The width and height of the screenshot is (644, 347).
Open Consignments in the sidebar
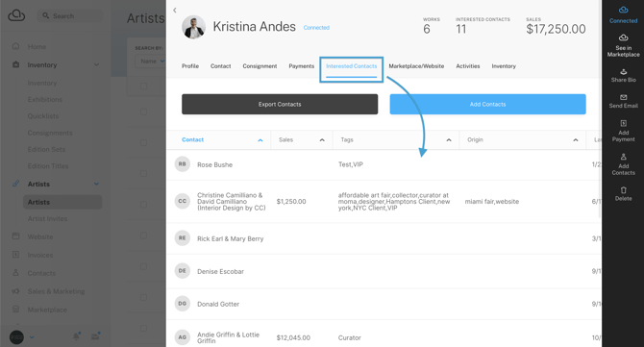tap(50, 133)
